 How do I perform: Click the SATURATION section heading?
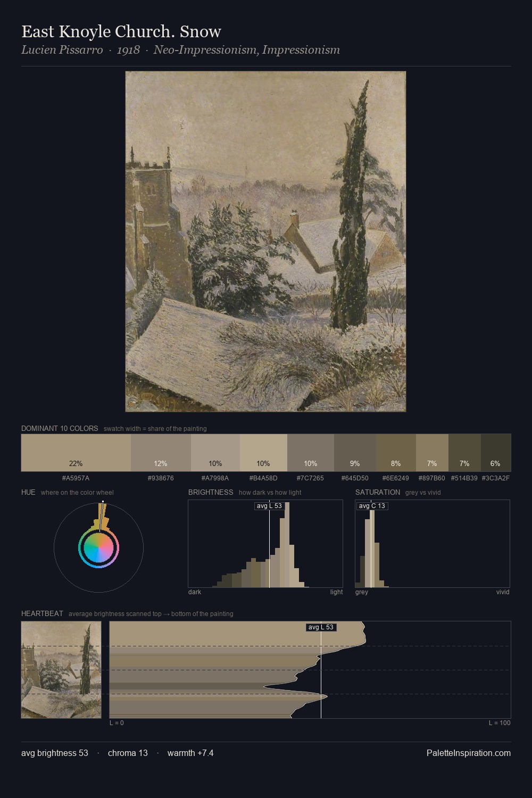(378, 492)
